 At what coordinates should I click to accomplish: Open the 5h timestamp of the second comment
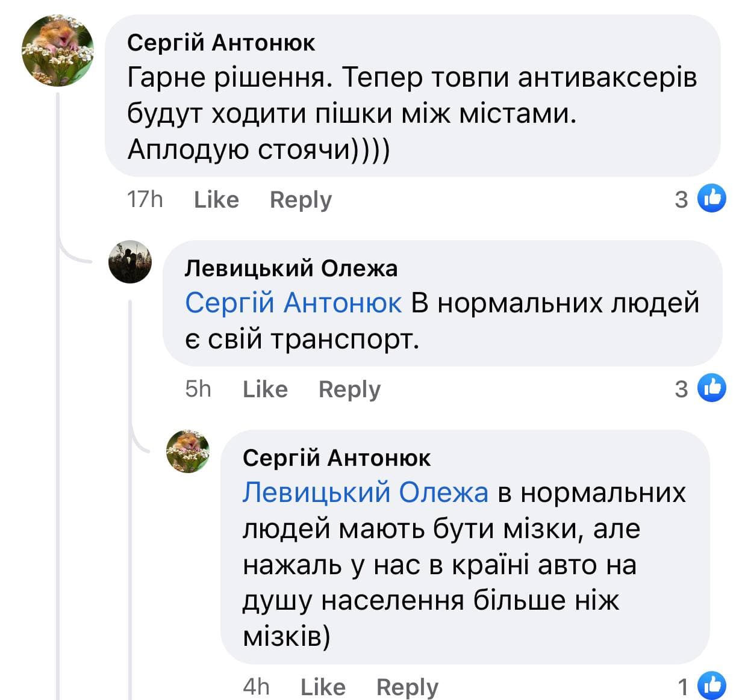pyautogui.click(x=198, y=389)
